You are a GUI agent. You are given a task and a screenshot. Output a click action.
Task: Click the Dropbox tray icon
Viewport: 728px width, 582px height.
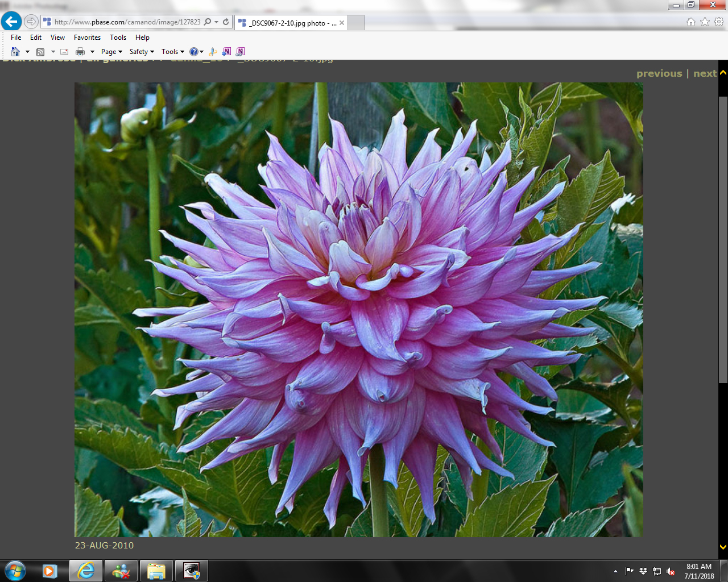coord(643,571)
